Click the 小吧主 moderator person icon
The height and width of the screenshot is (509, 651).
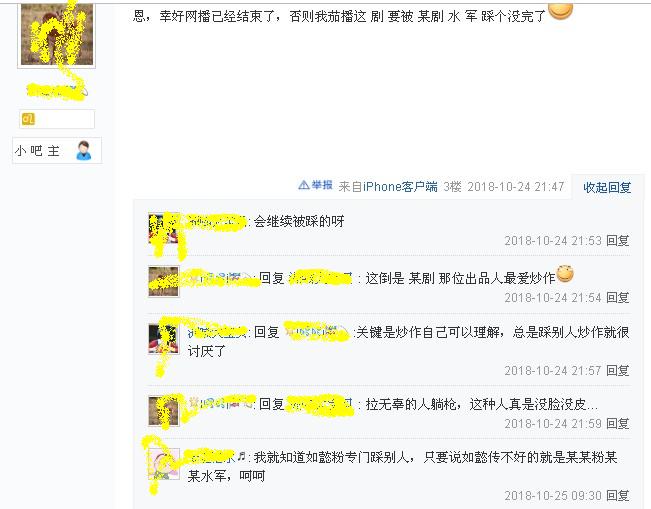click(x=83, y=150)
